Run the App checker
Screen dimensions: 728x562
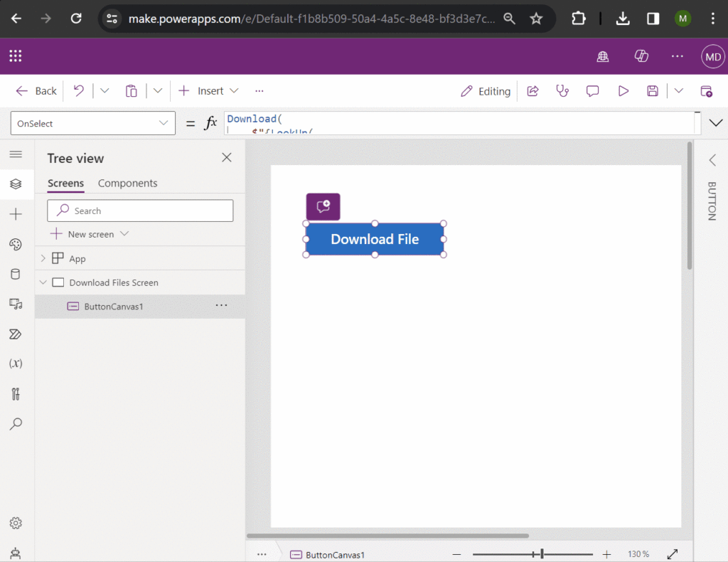(562, 91)
